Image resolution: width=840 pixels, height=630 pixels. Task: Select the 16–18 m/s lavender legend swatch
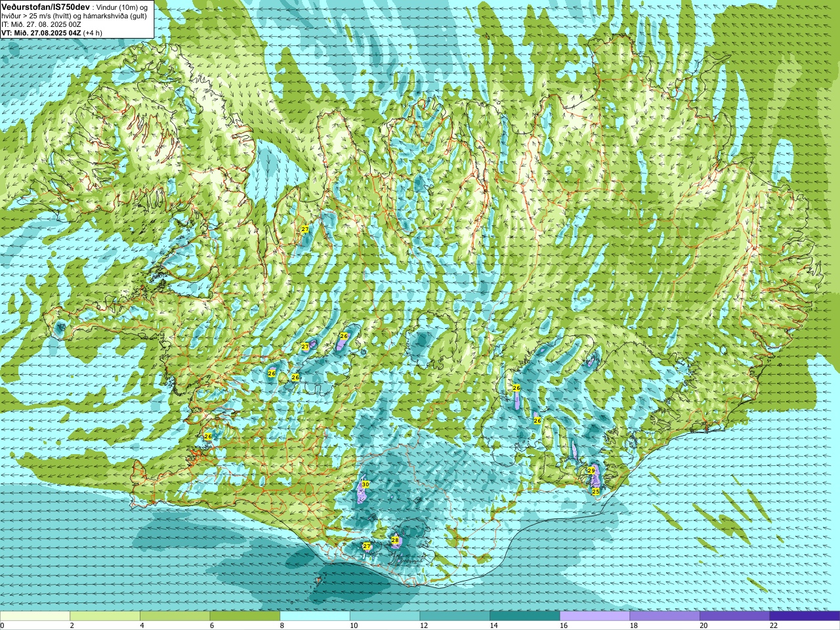pyautogui.click(x=595, y=616)
